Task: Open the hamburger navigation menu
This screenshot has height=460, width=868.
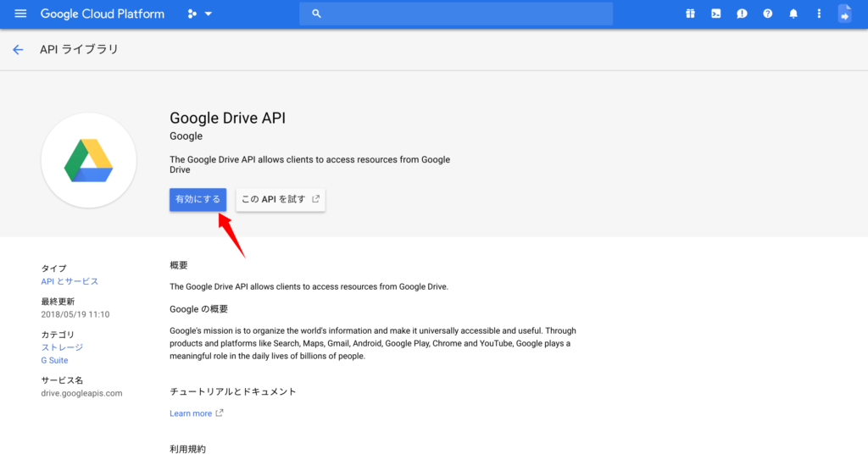Action: pyautogui.click(x=20, y=14)
